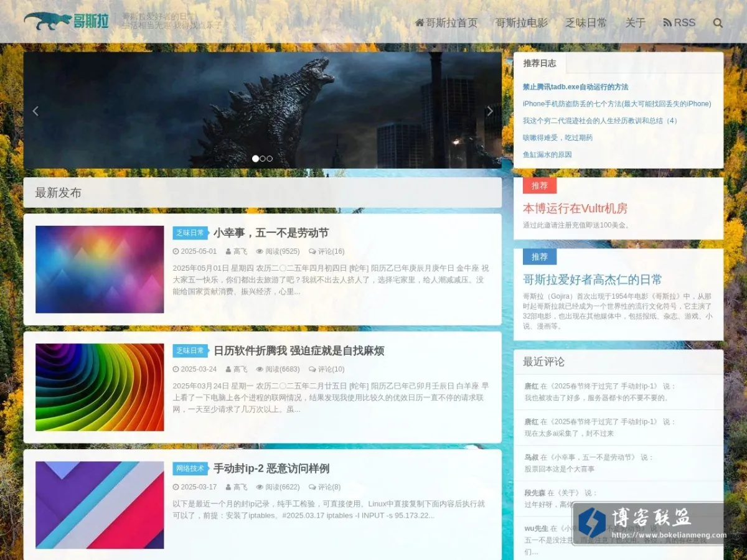Open post 日历软件折腾我 强迫症就是自找麻烦

click(299, 350)
